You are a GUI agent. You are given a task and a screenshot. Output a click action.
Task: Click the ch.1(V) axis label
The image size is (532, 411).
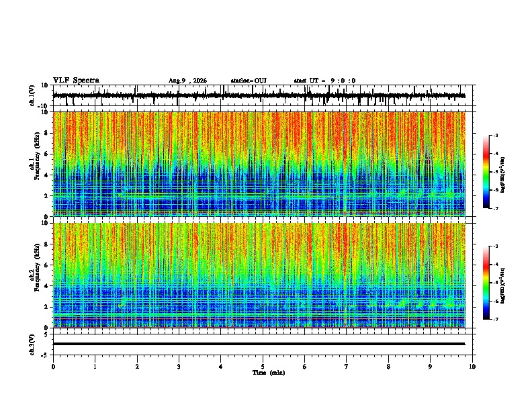(32, 96)
